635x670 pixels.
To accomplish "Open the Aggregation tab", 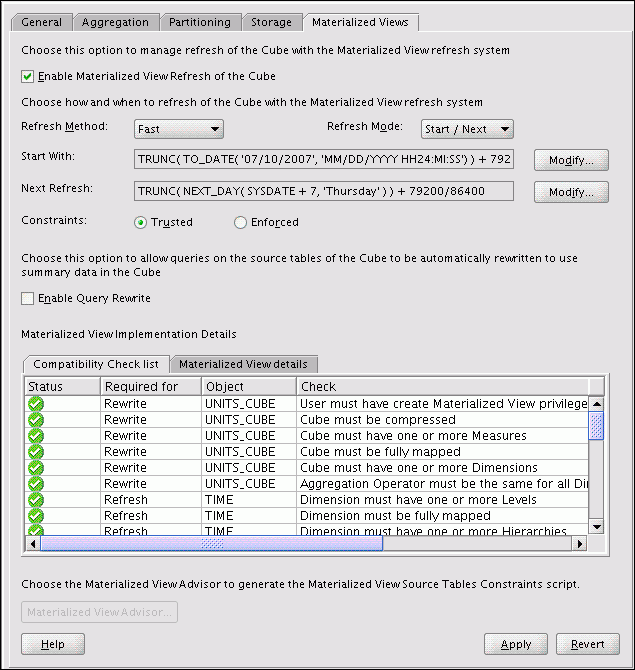I will point(115,22).
